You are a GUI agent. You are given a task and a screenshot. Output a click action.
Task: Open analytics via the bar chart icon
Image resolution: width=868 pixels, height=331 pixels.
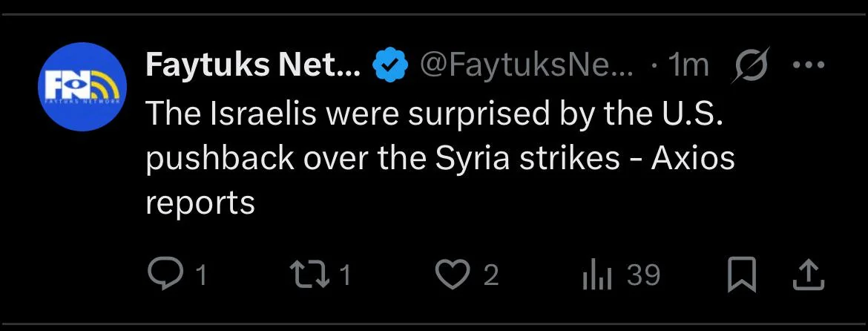point(597,276)
